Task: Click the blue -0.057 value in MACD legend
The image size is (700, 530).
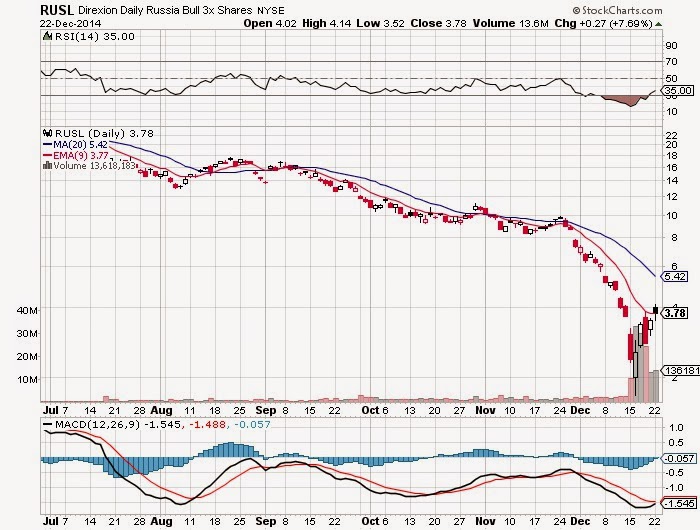Action: click(251, 424)
